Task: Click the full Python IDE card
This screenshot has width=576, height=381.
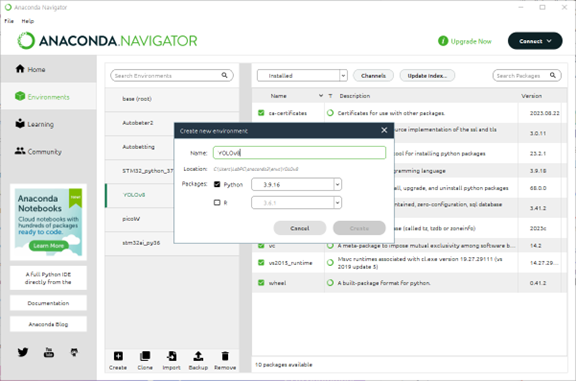Action: [x=48, y=278]
